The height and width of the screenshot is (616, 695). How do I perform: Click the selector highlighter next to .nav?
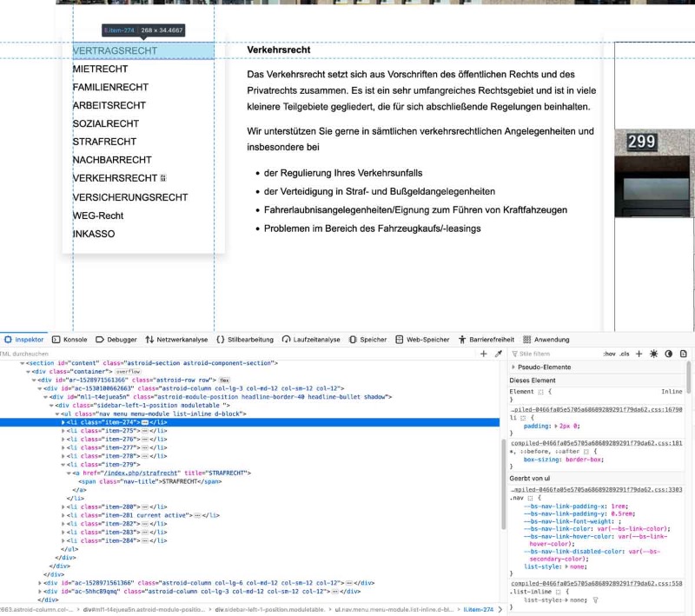[x=531, y=498]
